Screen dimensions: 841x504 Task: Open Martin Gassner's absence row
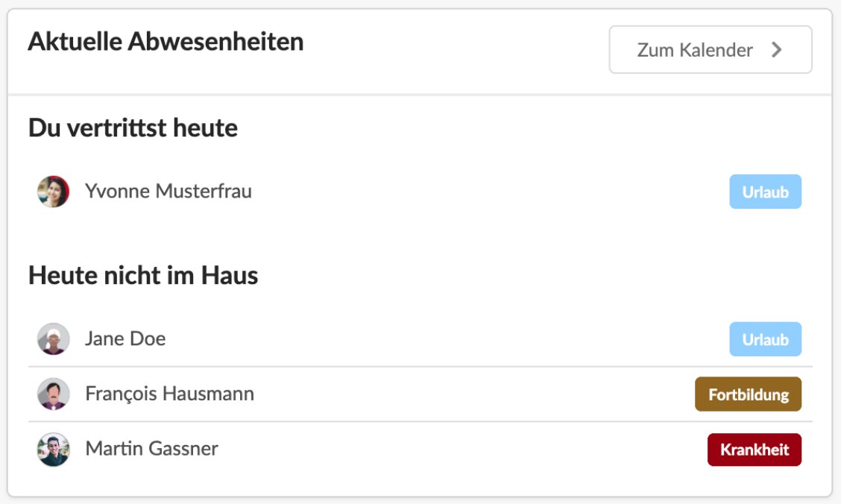pyautogui.click(x=420, y=450)
